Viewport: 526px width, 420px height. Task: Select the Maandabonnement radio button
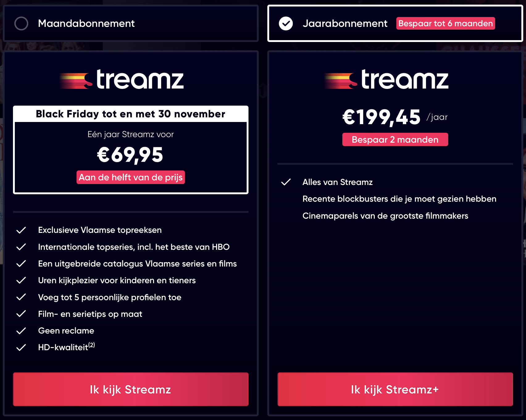[21, 23]
